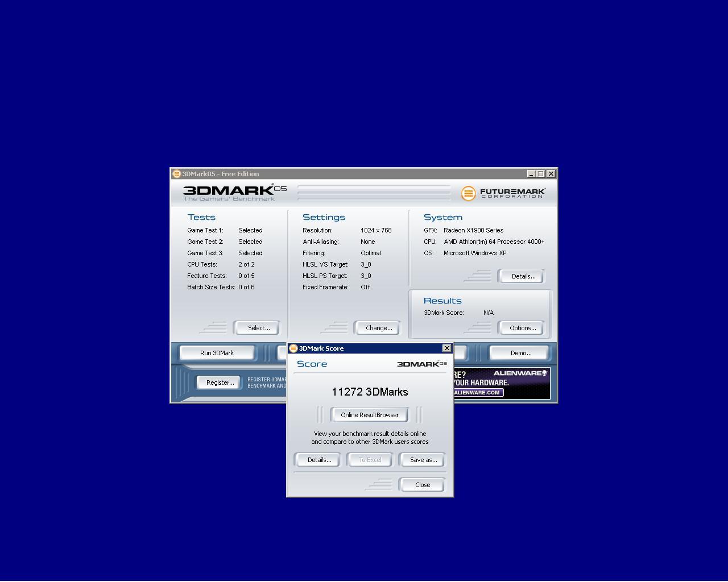Image resolution: width=728 pixels, height=582 pixels.
Task: Click the CPU Tests value 2 of 2
Action: click(x=246, y=264)
